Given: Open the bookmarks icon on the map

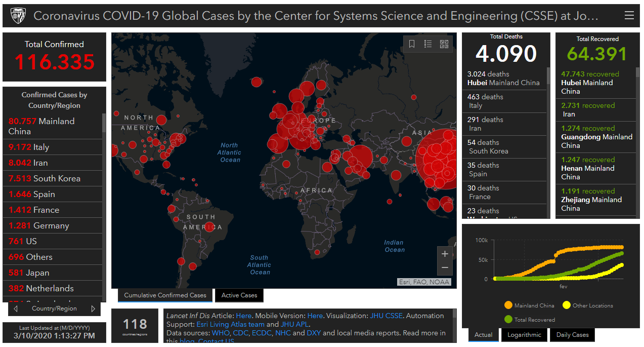Looking at the screenshot, I should coord(412,44).
